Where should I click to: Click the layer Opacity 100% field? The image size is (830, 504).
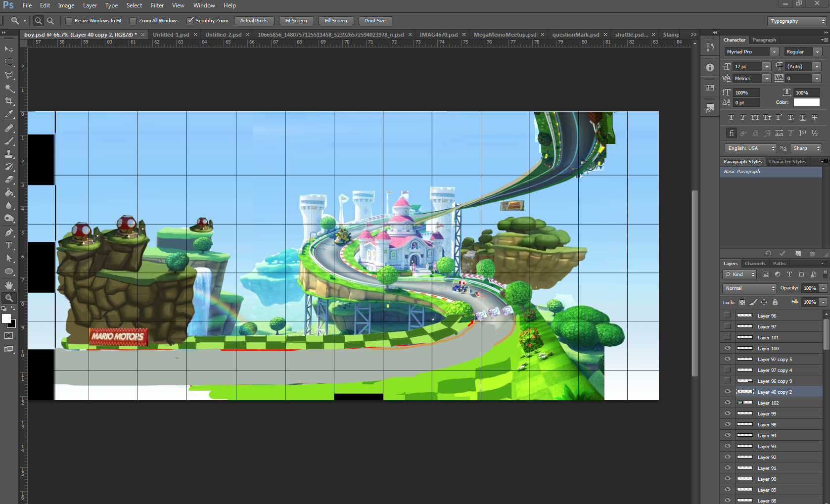(x=810, y=288)
